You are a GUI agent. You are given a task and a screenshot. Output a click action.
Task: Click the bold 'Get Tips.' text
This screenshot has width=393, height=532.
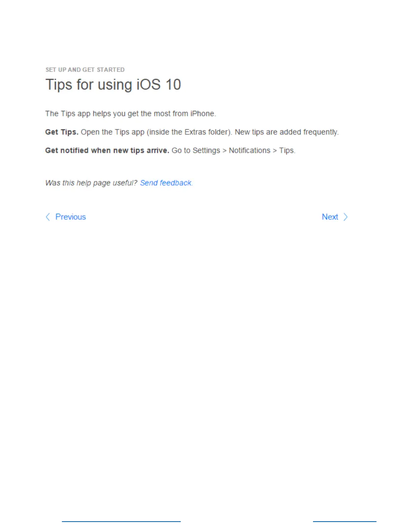pyautogui.click(x=62, y=132)
